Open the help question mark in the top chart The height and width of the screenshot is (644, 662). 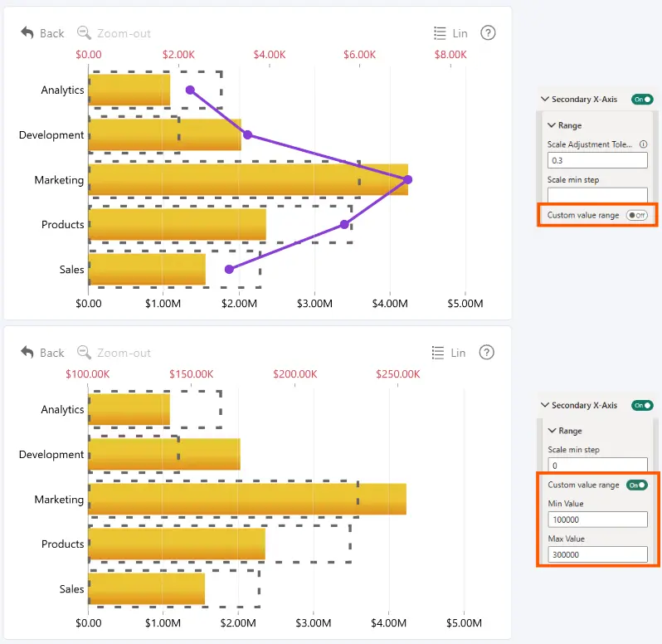pos(488,33)
